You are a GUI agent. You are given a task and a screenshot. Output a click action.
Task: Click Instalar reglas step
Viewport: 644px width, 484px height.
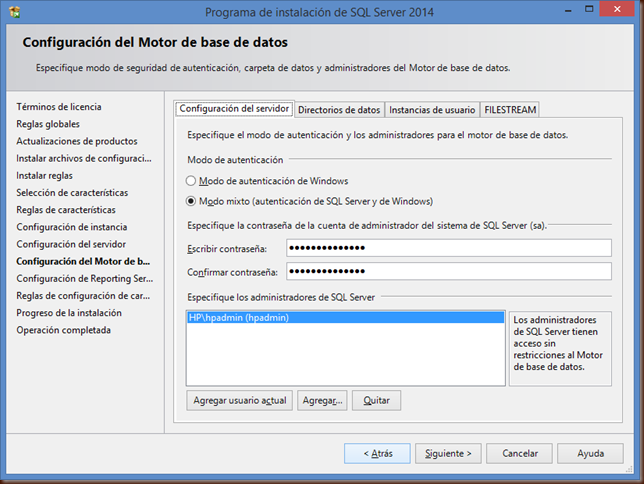(44, 176)
